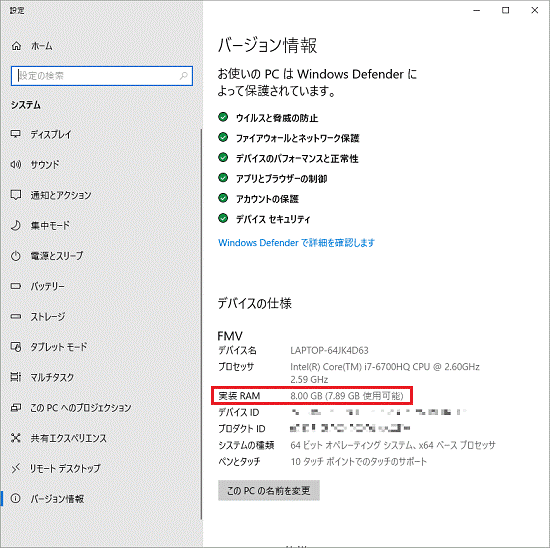The width and height of the screenshot is (550, 548).
Task: Select ストレージ in sidebar
Action: (x=102, y=316)
